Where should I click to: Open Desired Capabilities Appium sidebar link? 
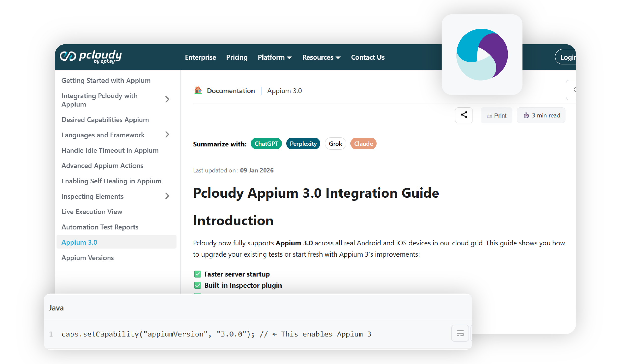[x=105, y=120]
